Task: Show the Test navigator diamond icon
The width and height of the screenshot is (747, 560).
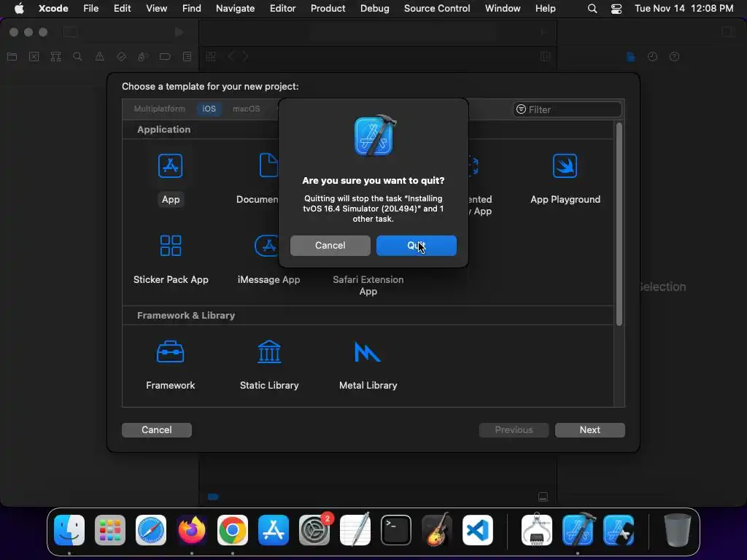Action: coord(121,57)
